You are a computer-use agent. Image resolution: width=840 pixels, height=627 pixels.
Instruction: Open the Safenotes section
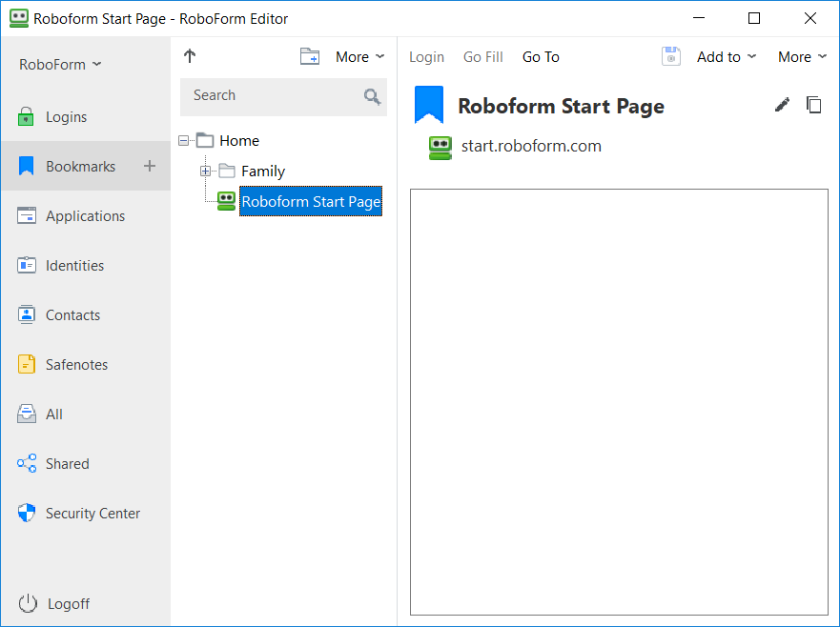coord(86,364)
